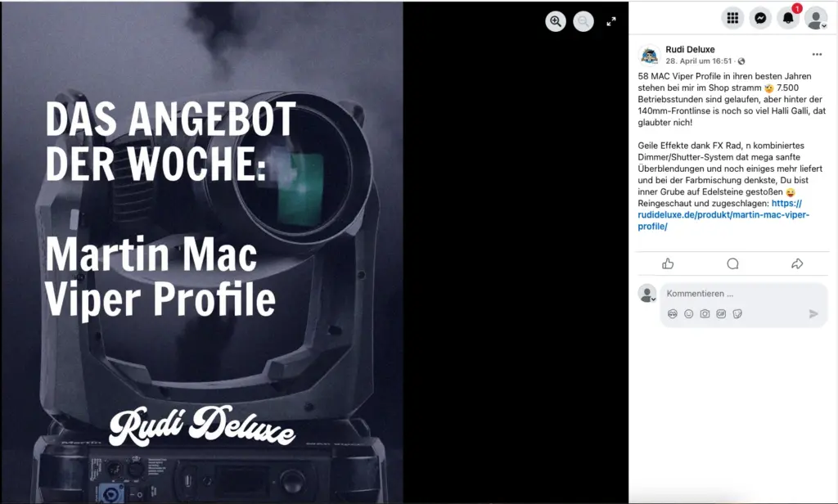Insert an emoji in comment
838x504 pixels.
tap(688, 313)
